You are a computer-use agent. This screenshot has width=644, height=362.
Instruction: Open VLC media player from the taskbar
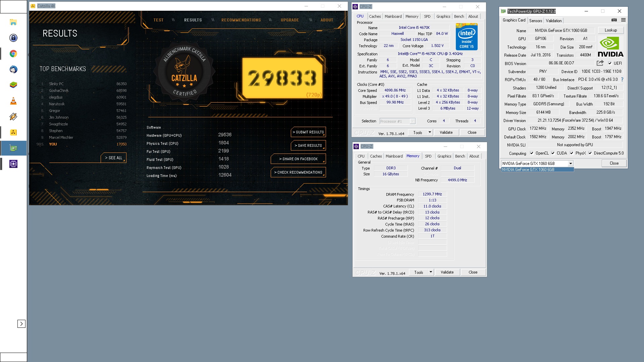click(x=13, y=101)
